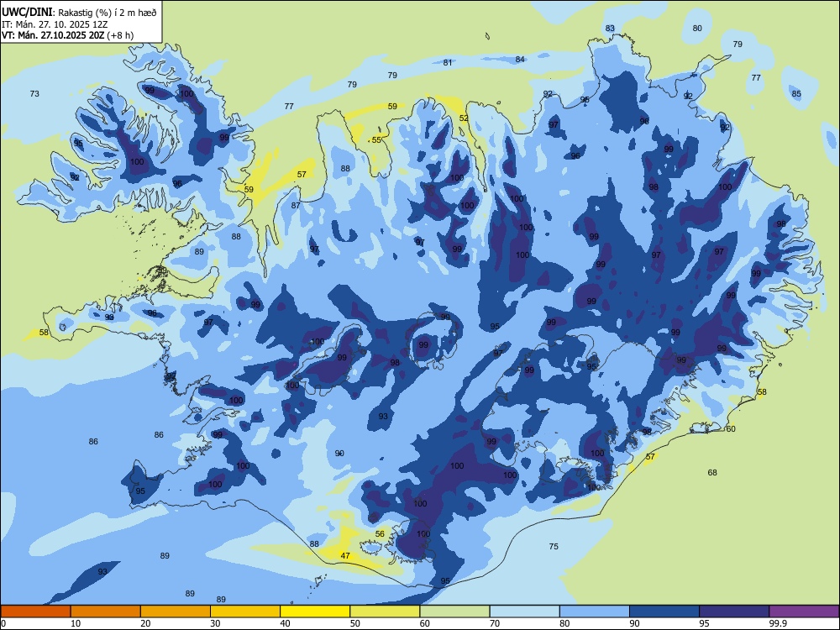Click the humidity value 52 on the map
This screenshot has width=840, height=630.
pyautogui.click(x=464, y=118)
